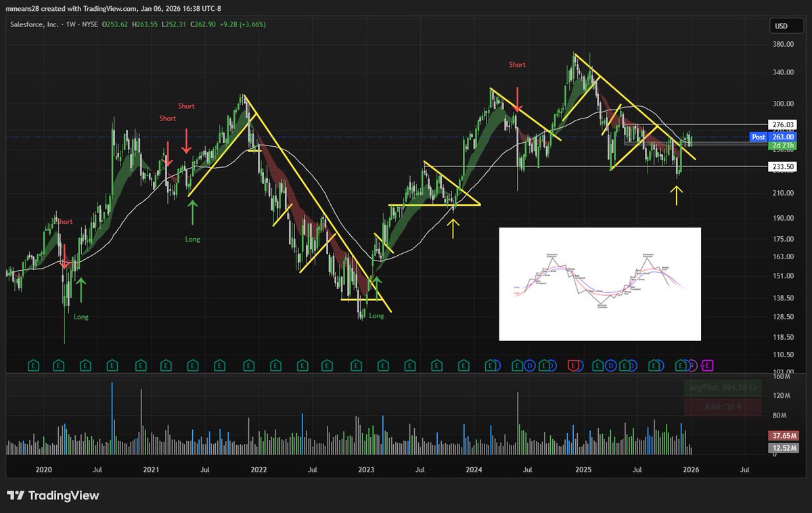Click the 2023 time axis label
Viewport: 812px width, 513px height.
[366, 468]
